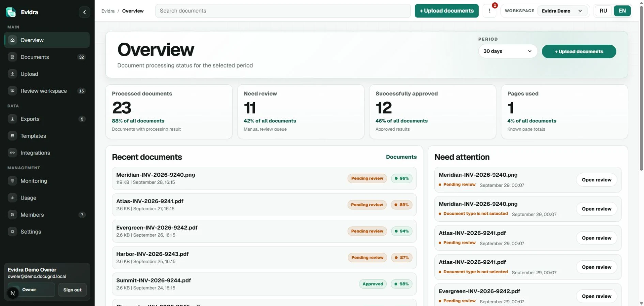Open Review workspace menu item
The height and width of the screenshot is (306, 644).
click(47, 91)
